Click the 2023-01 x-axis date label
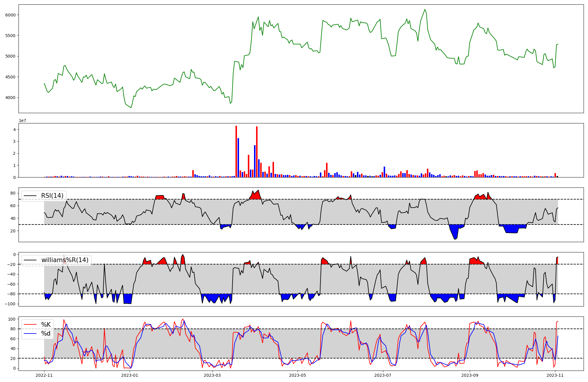588x382 pixels. tap(130, 375)
